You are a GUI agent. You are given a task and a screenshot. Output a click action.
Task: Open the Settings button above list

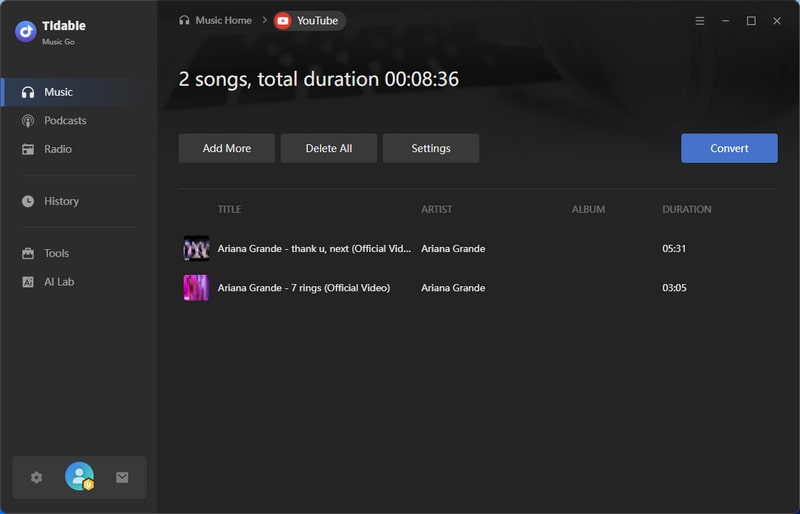click(431, 149)
